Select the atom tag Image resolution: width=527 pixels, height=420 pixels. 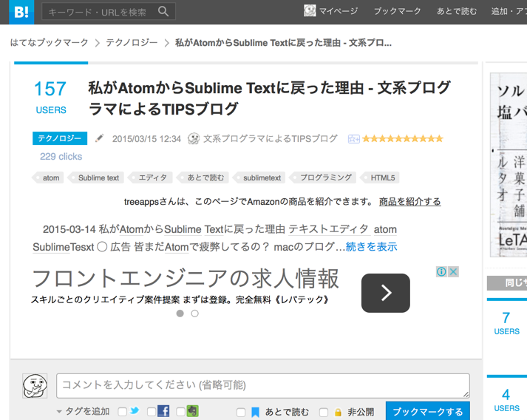(48, 177)
